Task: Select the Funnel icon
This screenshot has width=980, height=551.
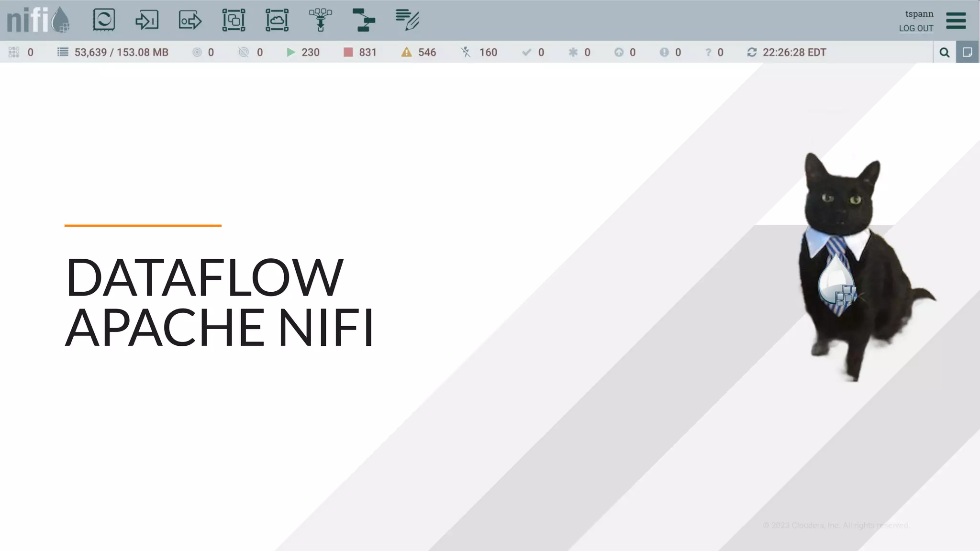Action: (x=320, y=20)
